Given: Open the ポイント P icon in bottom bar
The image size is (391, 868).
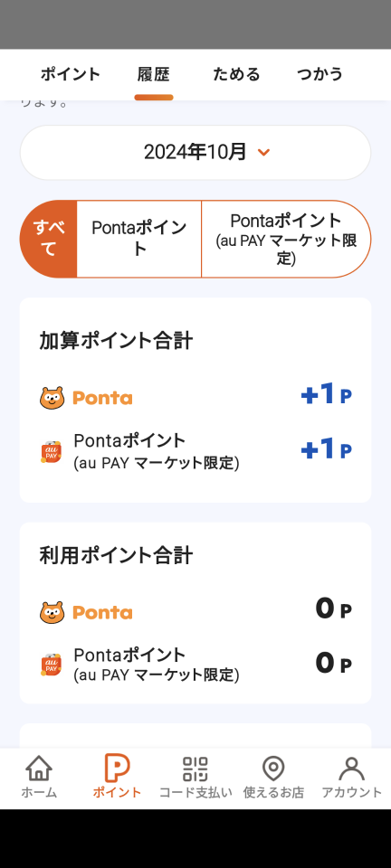Looking at the screenshot, I should [x=117, y=769].
